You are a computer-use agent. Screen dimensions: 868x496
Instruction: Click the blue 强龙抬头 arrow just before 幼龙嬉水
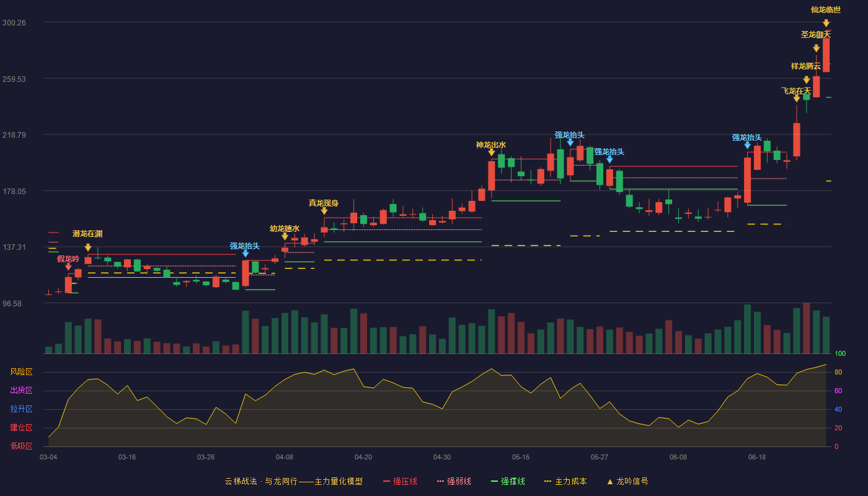[x=246, y=254]
